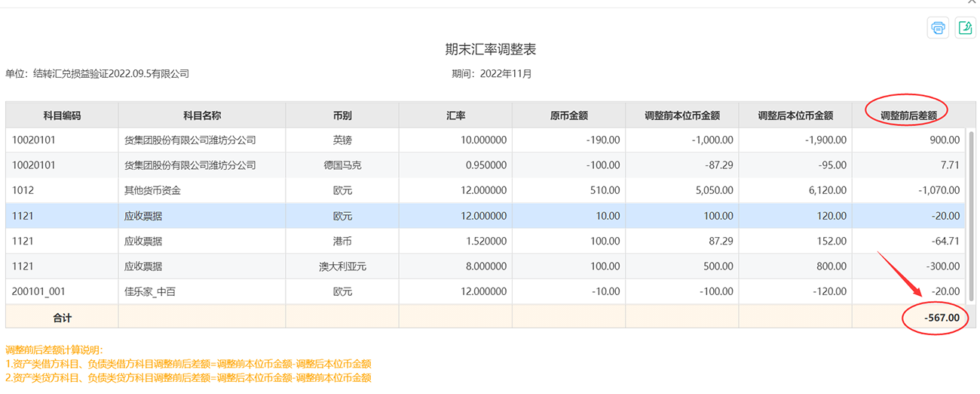Click the blue print icon
This screenshot has width=980, height=394.
938,28
